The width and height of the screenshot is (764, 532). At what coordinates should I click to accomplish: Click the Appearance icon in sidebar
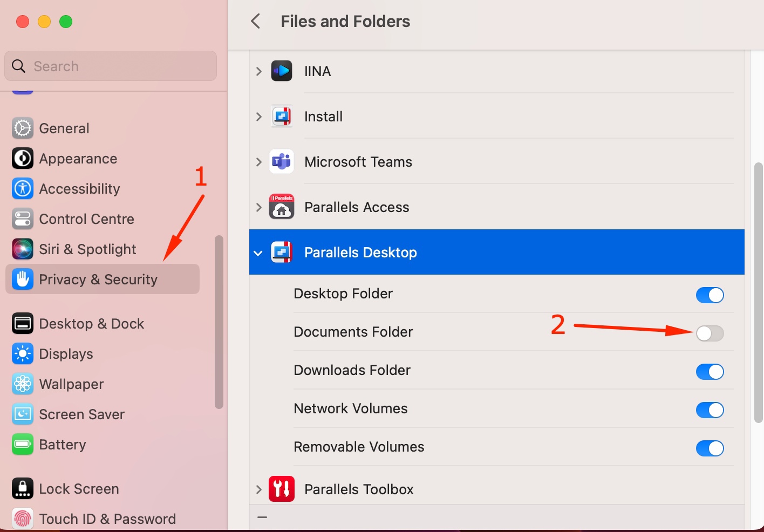23,159
